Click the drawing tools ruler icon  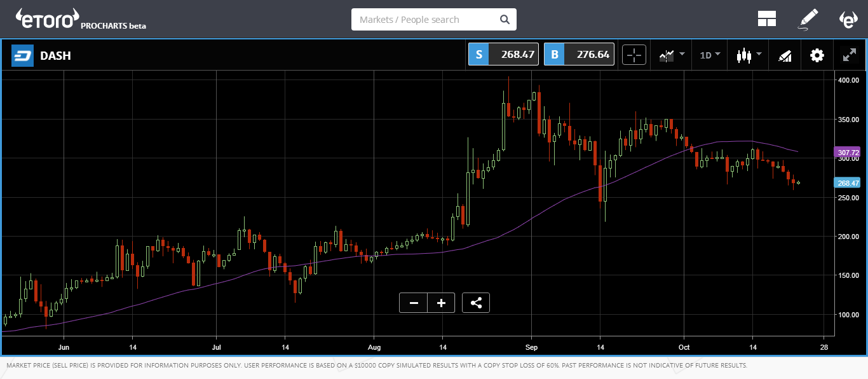[x=785, y=55]
